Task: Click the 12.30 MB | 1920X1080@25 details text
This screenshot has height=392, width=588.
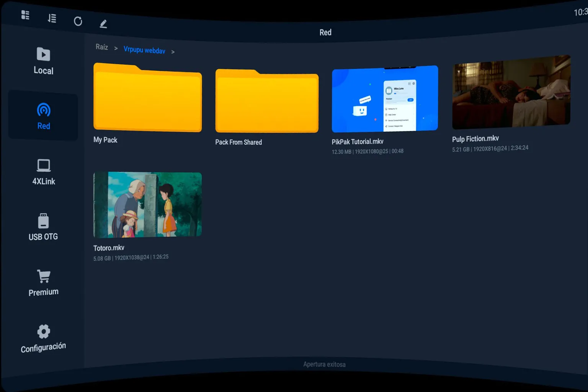Action: coord(367,152)
